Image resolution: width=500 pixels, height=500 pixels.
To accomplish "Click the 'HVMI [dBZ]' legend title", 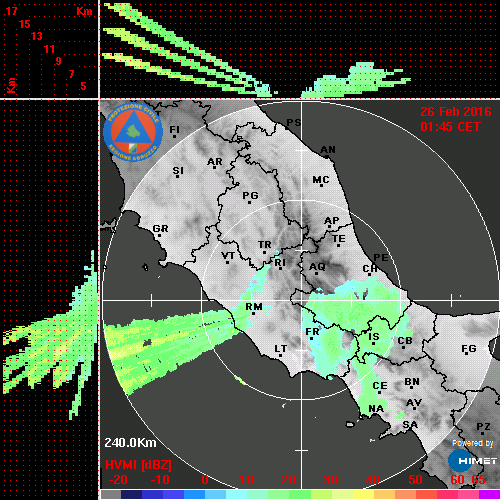I will tap(138, 465).
